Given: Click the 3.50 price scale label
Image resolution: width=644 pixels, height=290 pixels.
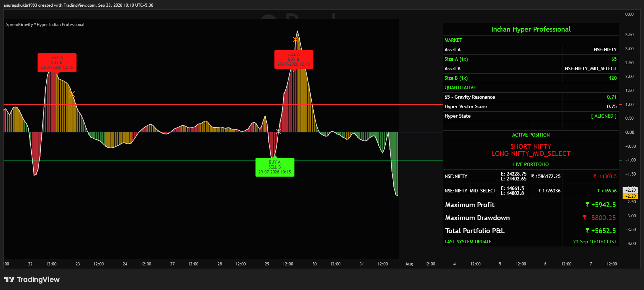Looking at the screenshot, I should click(629, 35).
